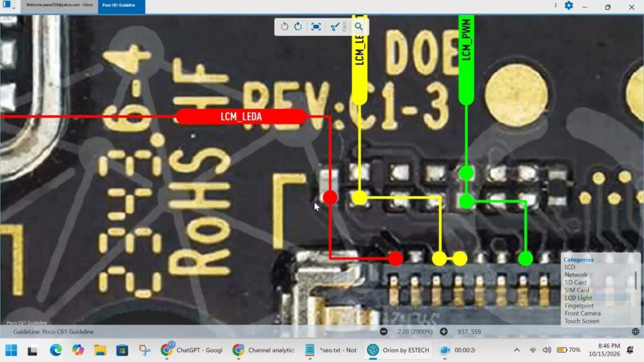Open the marker tool dropdown arrow
This screenshot has height=362, width=644.
click(345, 26)
